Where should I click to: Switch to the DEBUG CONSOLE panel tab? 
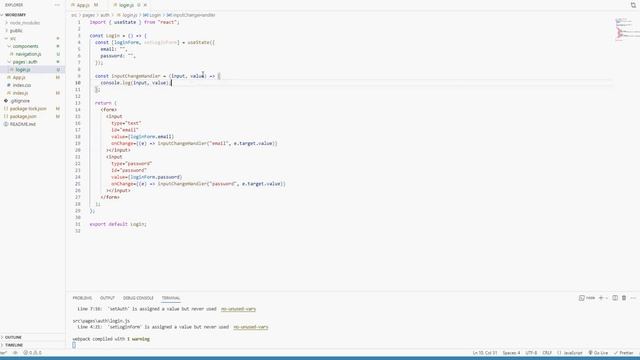[138, 298]
